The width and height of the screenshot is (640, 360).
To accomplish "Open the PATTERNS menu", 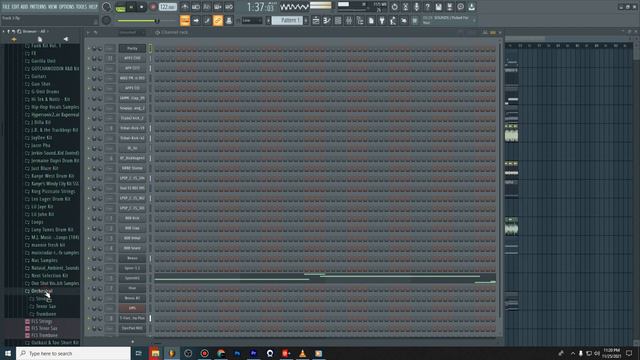I will point(38,7).
